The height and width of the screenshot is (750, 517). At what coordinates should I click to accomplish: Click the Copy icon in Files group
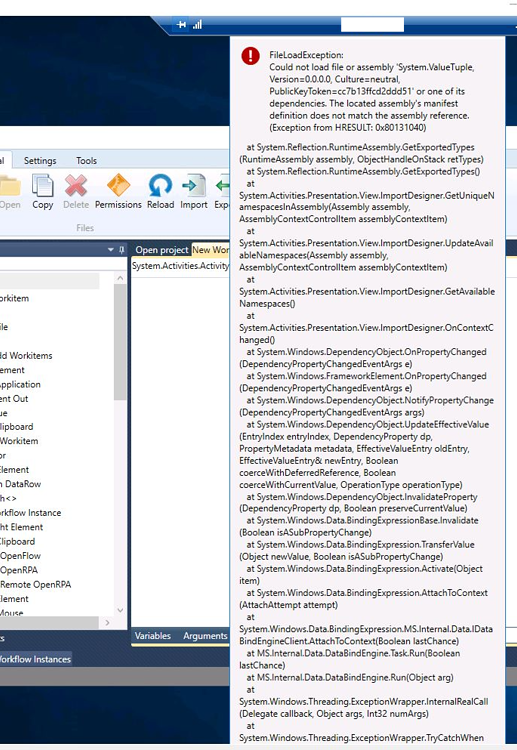coord(43,186)
